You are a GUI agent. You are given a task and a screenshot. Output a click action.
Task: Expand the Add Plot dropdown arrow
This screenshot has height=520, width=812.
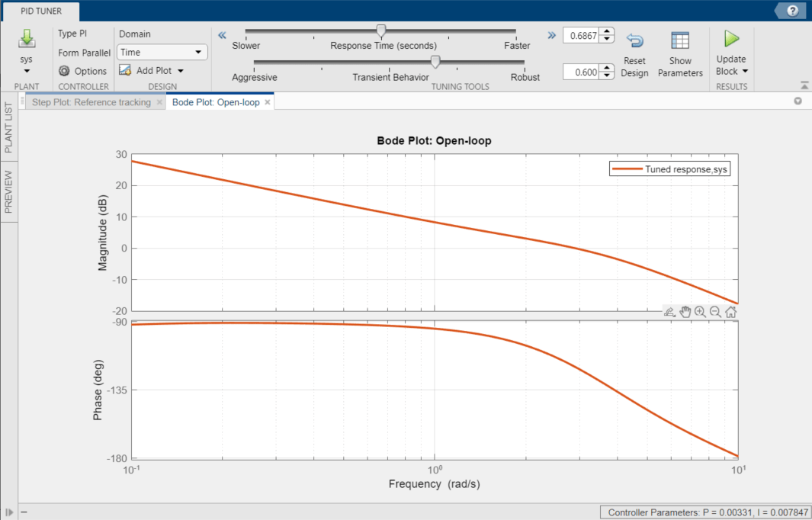click(x=181, y=71)
